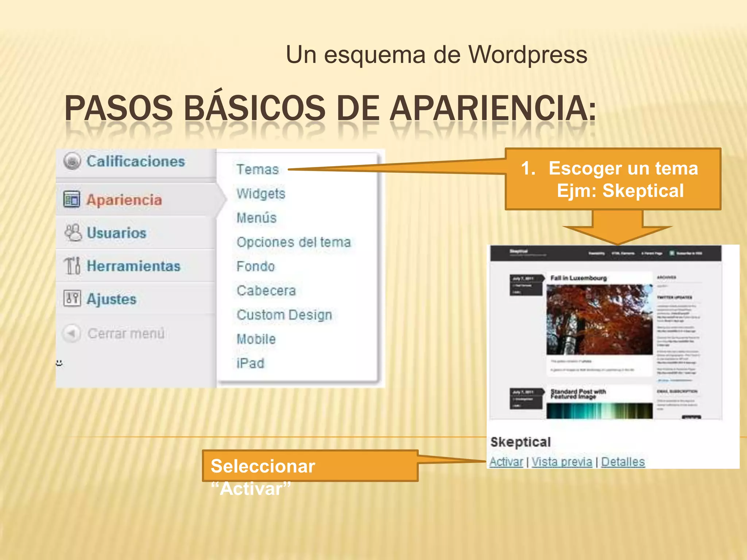Open Custom Design submenu entry

[x=284, y=315]
